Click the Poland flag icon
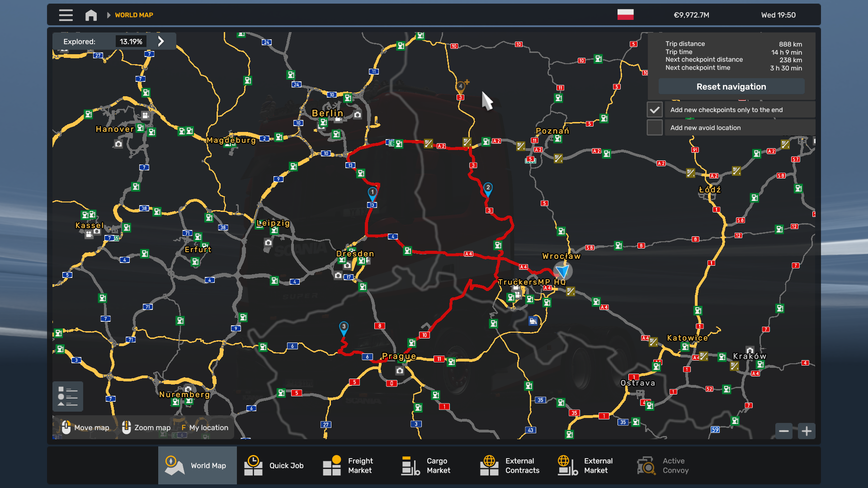Viewport: 868px width, 488px height. (x=625, y=15)
